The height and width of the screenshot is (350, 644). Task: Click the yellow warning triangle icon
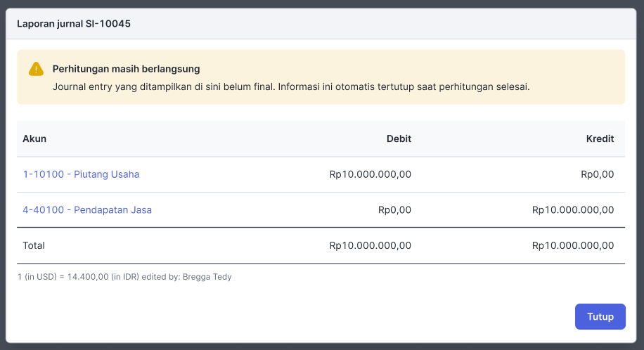point(36,69)
